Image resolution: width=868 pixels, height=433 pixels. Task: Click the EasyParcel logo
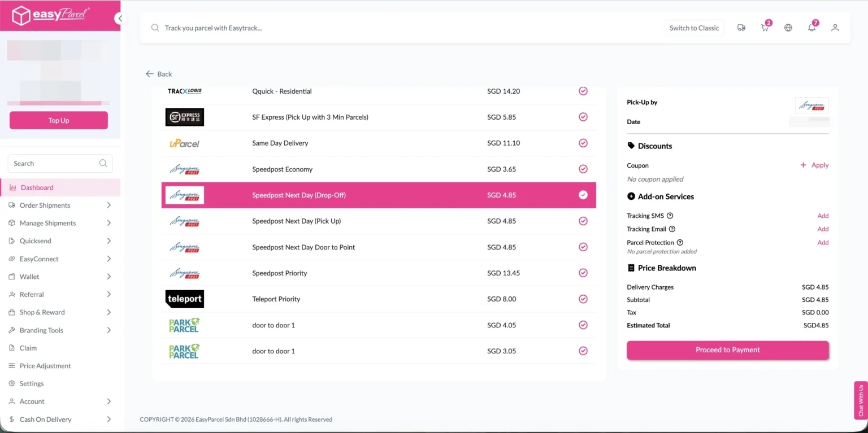51,15
